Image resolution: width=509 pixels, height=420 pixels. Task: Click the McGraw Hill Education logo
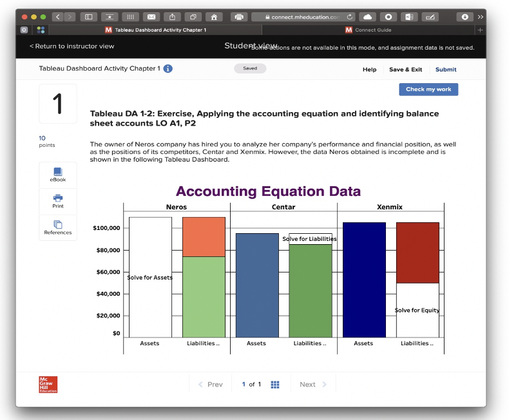point(48,385)
